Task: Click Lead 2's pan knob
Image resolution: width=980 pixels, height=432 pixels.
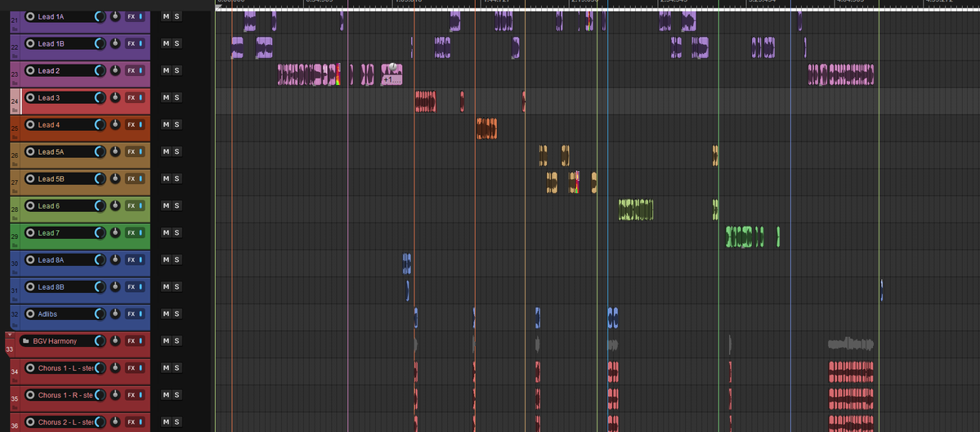Action: coord(115,70)
